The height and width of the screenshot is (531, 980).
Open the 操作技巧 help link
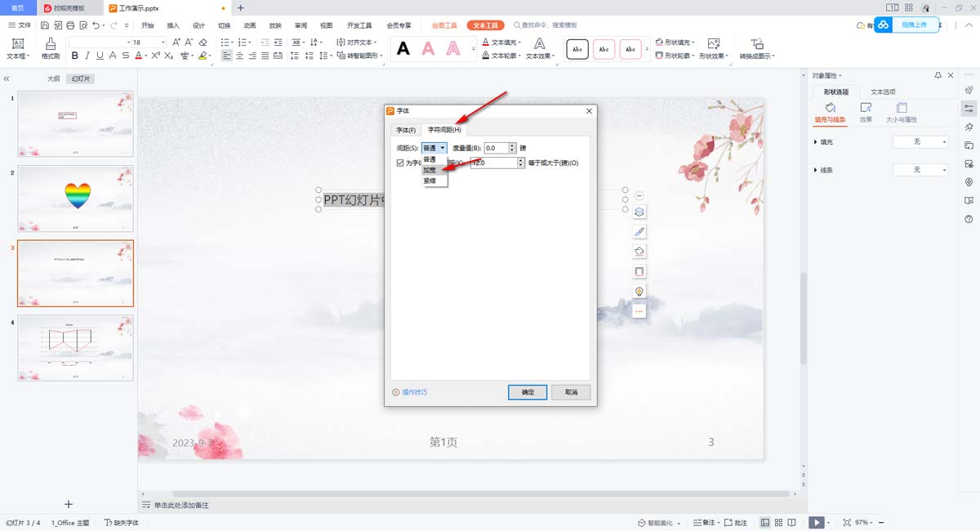(414, 392)
